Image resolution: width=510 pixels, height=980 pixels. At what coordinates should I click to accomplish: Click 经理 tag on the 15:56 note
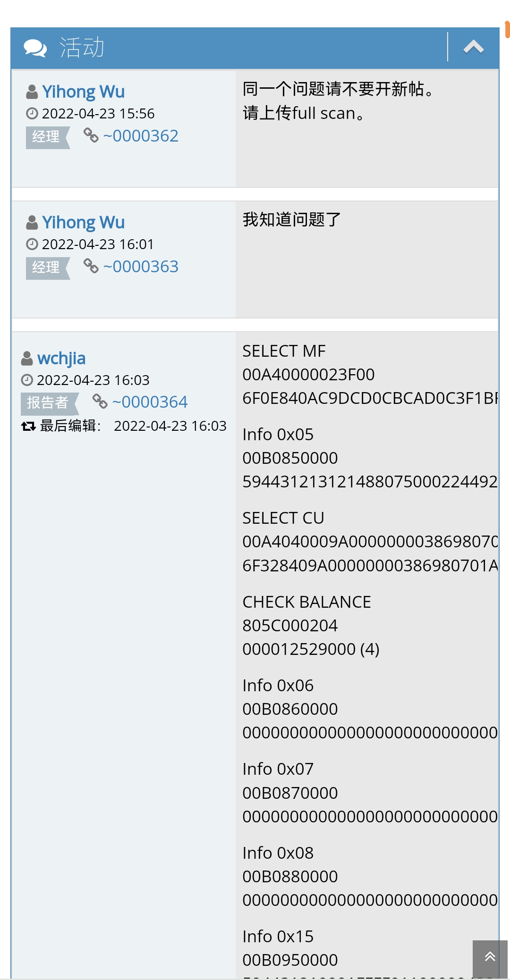(x=46, y=137)
